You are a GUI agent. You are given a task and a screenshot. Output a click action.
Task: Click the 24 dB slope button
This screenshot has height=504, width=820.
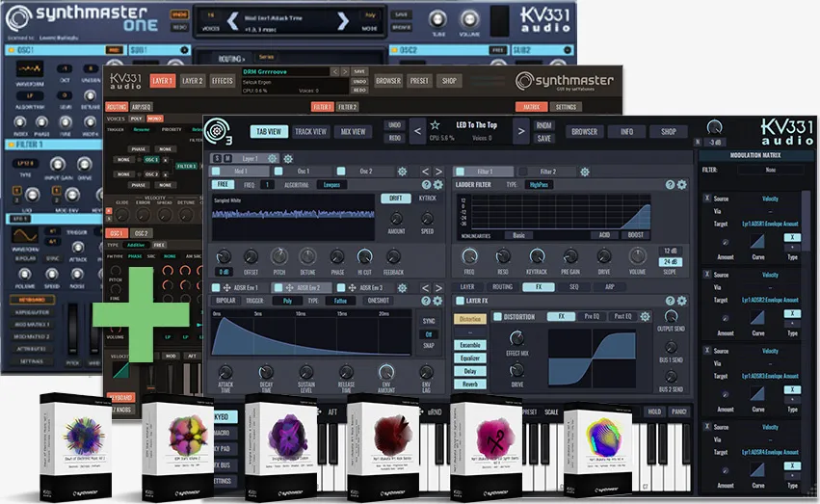click(670, 261)
